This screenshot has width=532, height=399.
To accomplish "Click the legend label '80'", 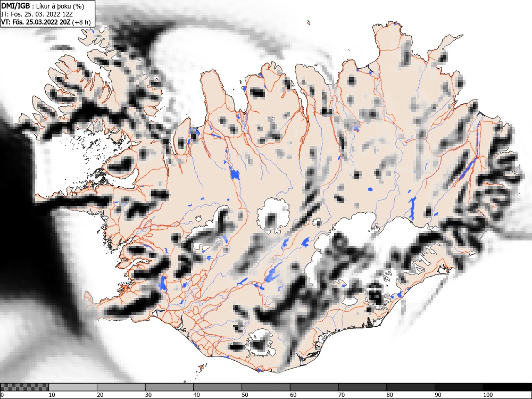I will pyautogui.click(x=389, y=395).
